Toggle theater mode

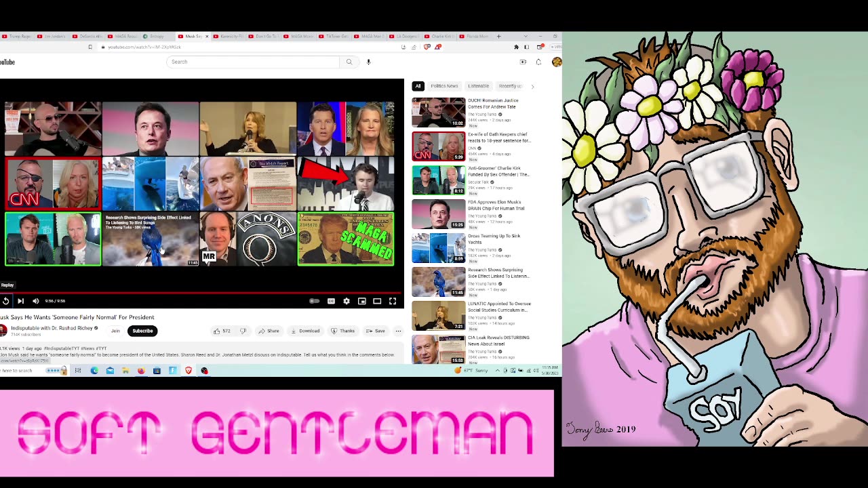377,301
